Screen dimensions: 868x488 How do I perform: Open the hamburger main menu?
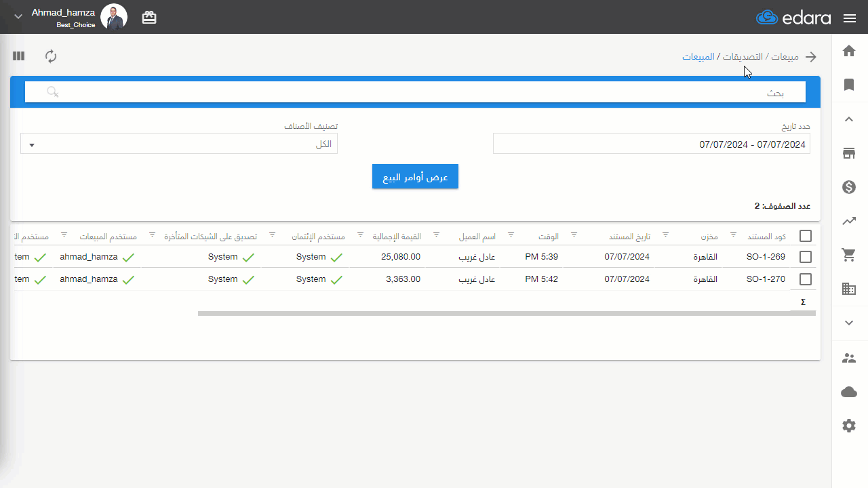pos(849,18)
